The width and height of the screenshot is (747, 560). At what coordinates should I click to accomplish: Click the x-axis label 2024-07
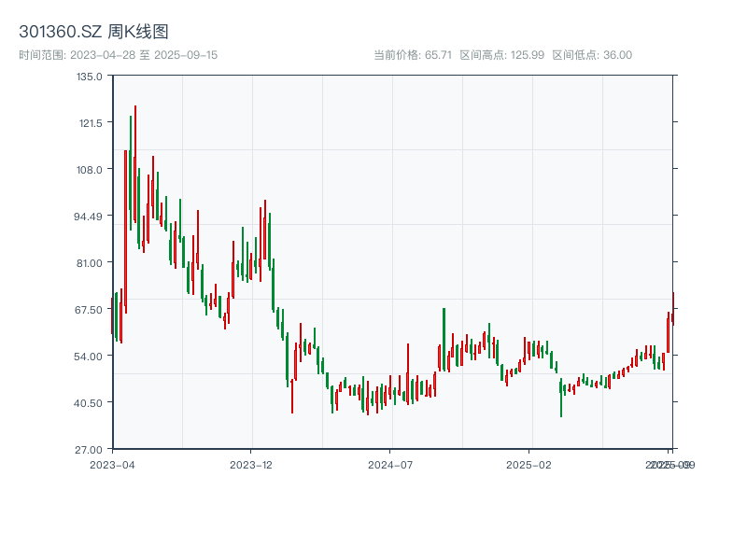[x=390, y=465]
